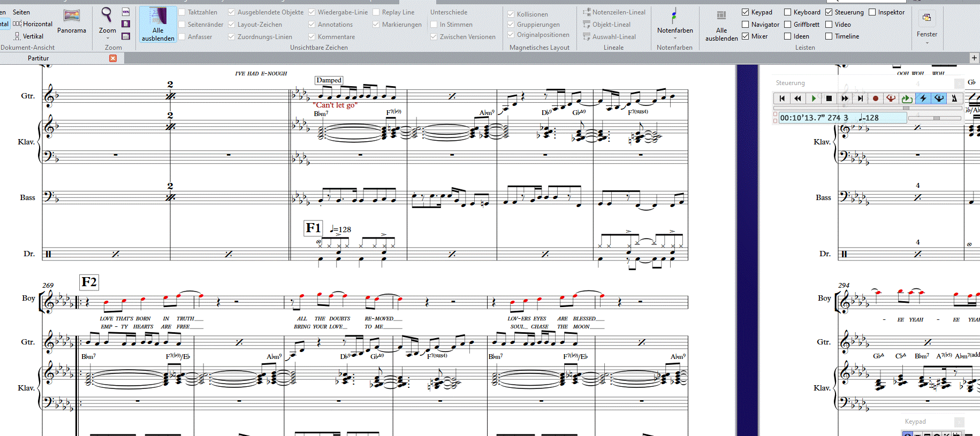Expand the Zoom dropdown arrow

(107, 39)
